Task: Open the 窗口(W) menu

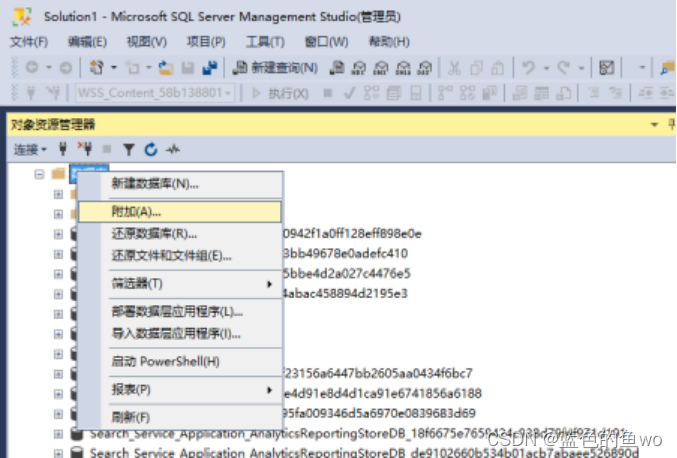Action: [x=326, y=42]
